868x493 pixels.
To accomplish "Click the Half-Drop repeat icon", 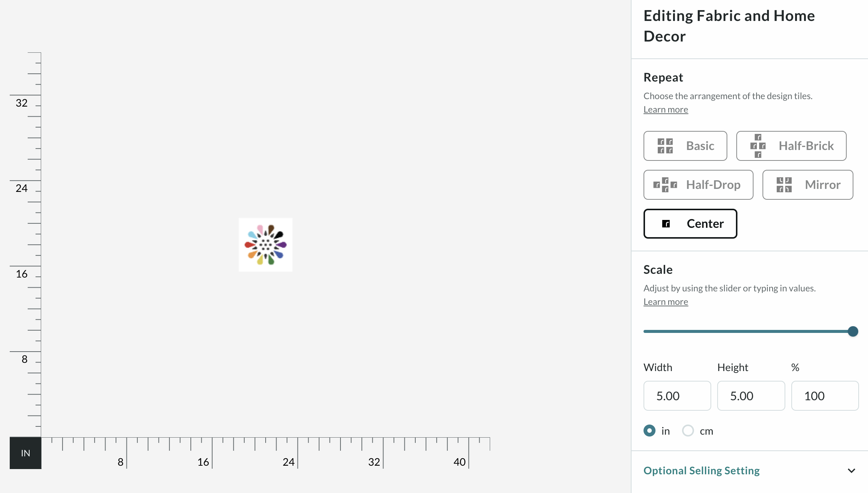I will [665, 185].
